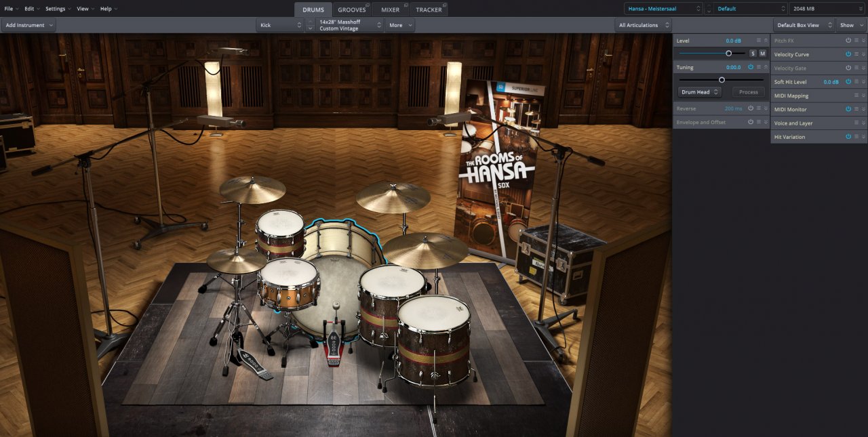The width and height of the screenshot is (868, 437).
Task: Solo the instrument with S button
Action: pos(753,54)
